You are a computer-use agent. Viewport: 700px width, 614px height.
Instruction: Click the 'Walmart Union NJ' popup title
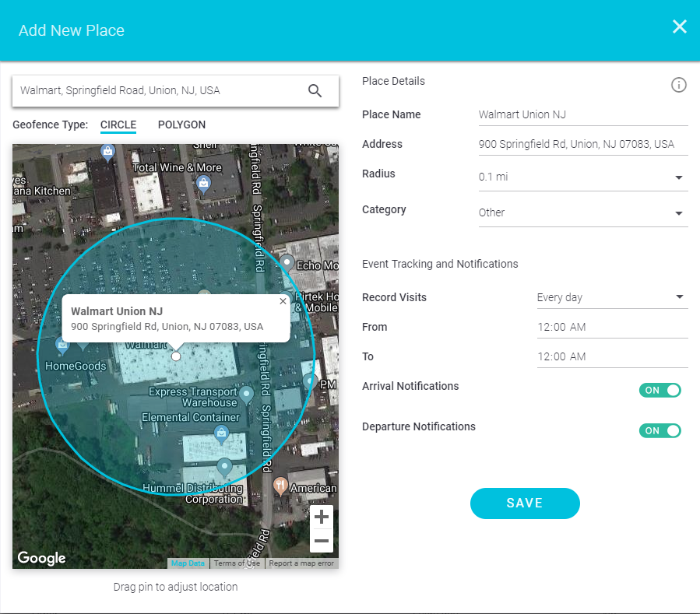[x=117, y=311]
